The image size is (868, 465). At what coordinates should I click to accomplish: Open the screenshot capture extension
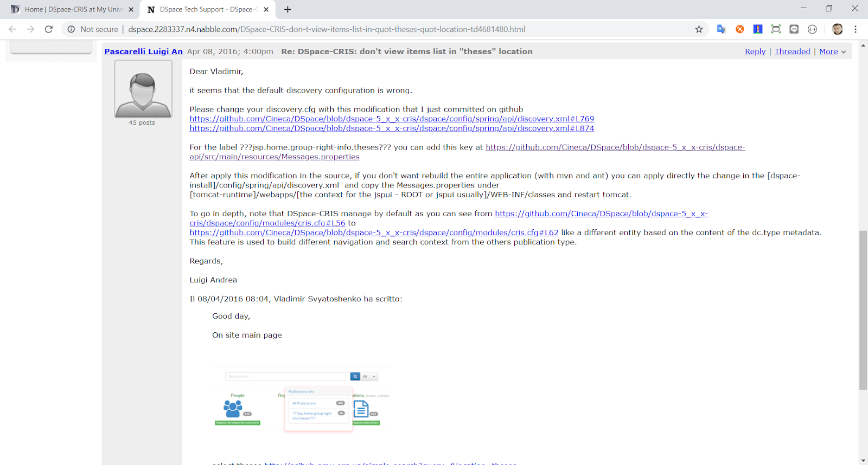[x=776, y=29]
